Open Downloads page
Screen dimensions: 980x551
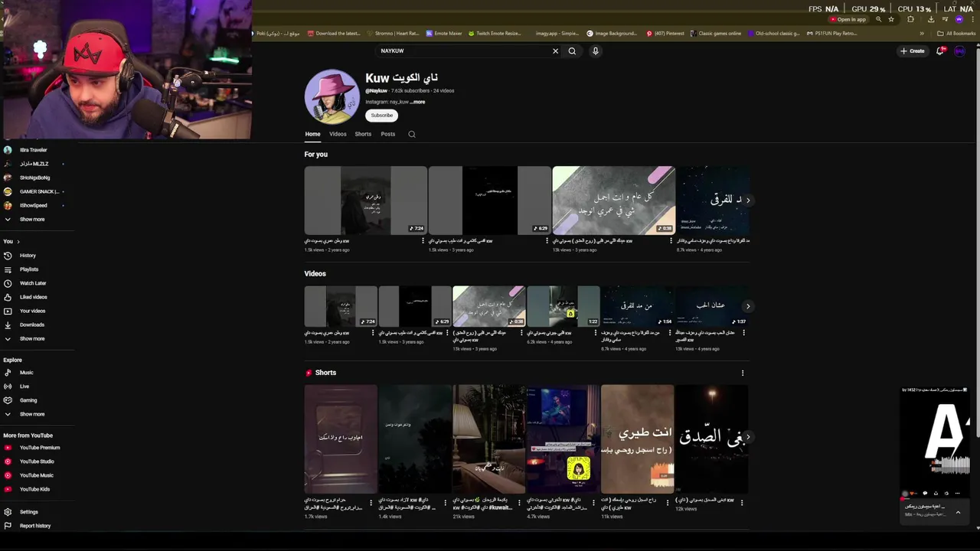(x=32, y=324)
